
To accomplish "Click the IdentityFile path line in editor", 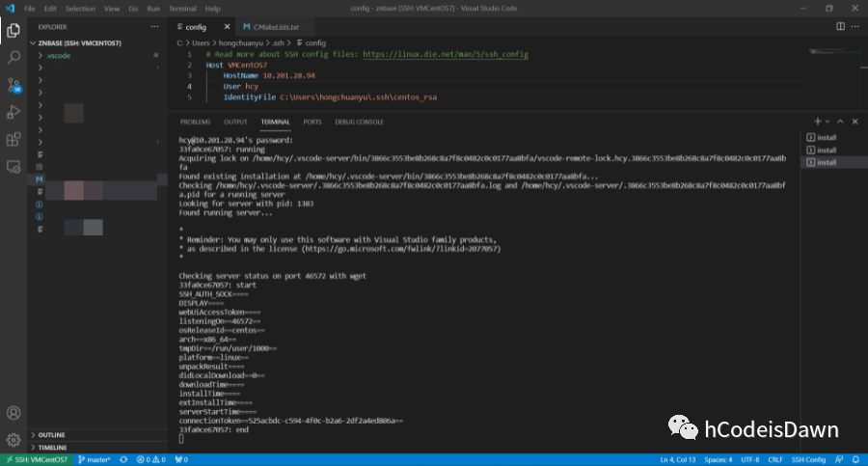I will pyautogui.click(x=330, y=97).
